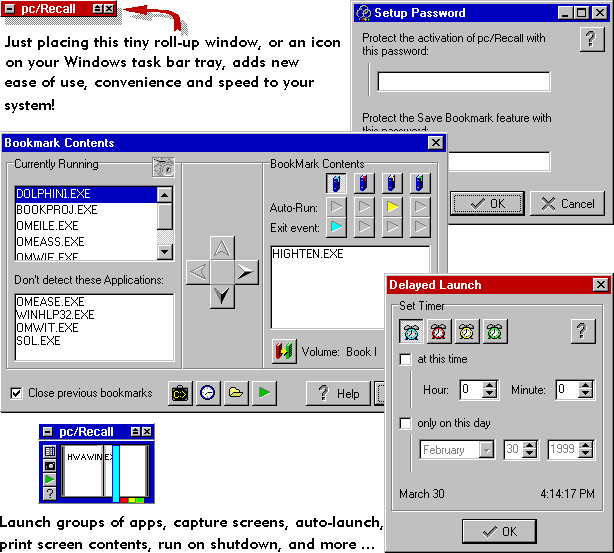The image size is (614, 553).
Task: Select the third book bookmark icon
Action: click(x=392, y=183)
